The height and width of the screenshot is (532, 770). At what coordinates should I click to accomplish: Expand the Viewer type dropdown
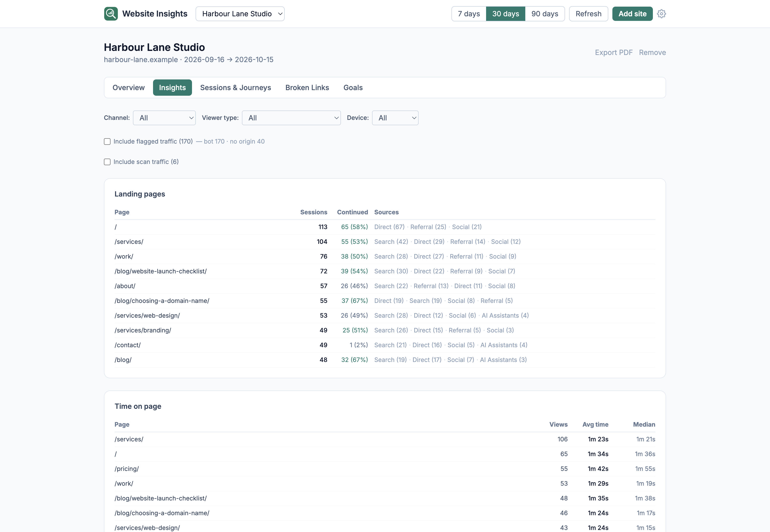[x=291, y=118]
